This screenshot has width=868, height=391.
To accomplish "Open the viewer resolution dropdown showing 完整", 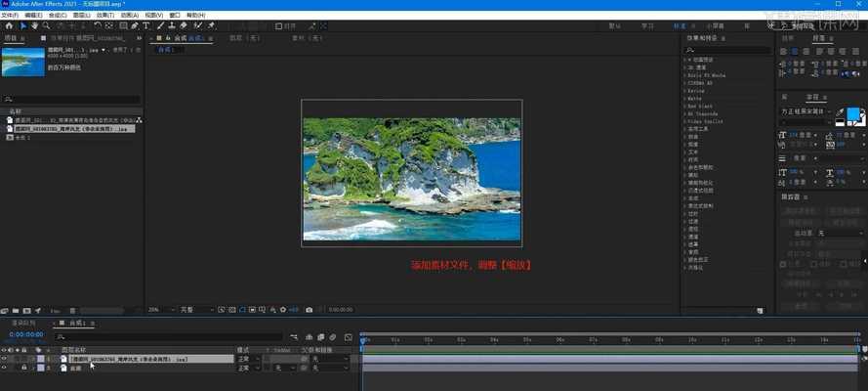I will (196, 310).
